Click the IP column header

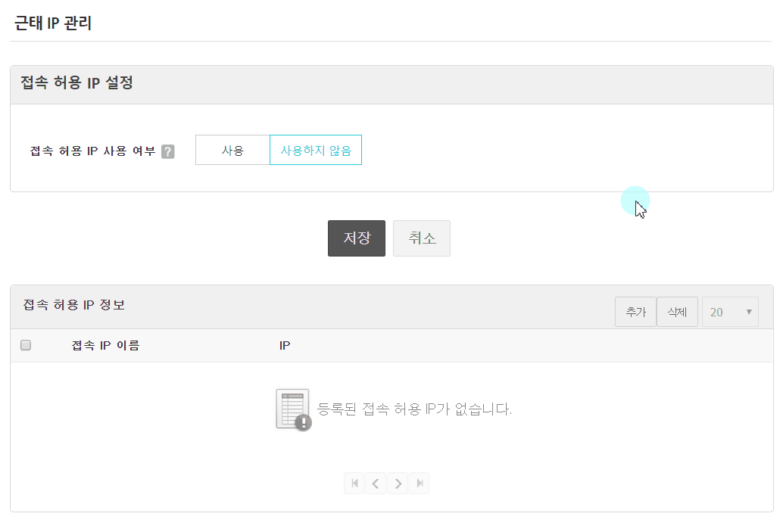pyautogui.click(x=285, y=346)
